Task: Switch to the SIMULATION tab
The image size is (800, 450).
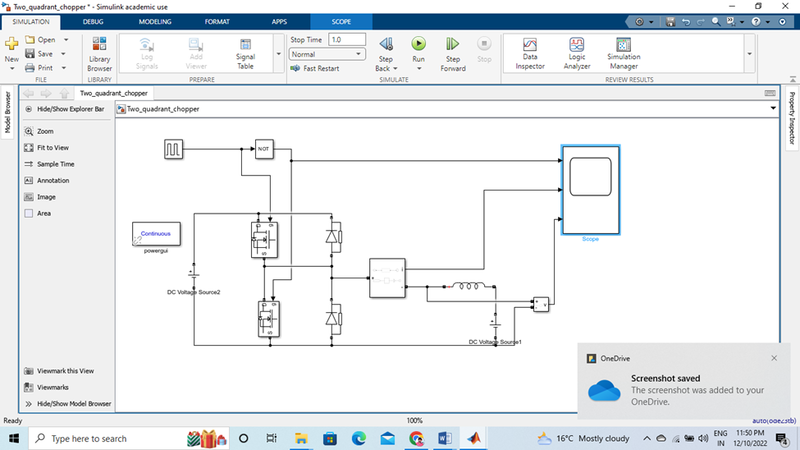Action: (x=31, y=22)
